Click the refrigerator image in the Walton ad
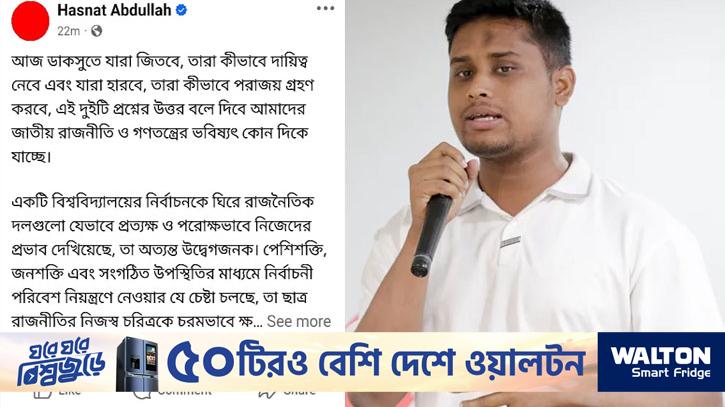725x407 pixels. [137, 364]
